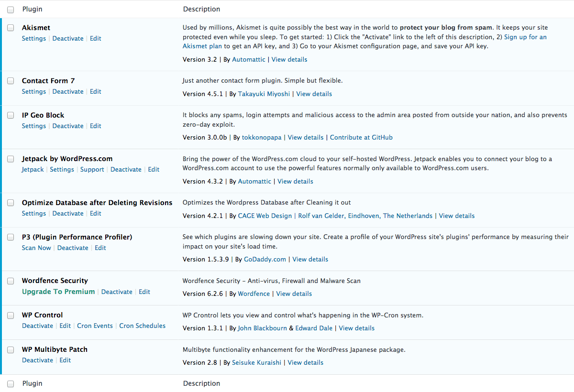Open Akismet Settings link
The width and height of the screenshot is (574, 392).
coord(34,38)
